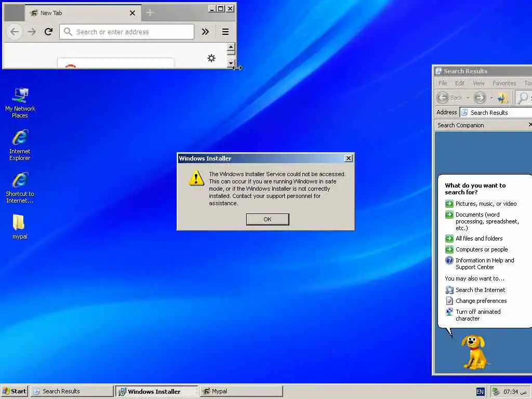Go back in Mypal browser
This screenshot has height=399, width=532.
coord(15,32)
